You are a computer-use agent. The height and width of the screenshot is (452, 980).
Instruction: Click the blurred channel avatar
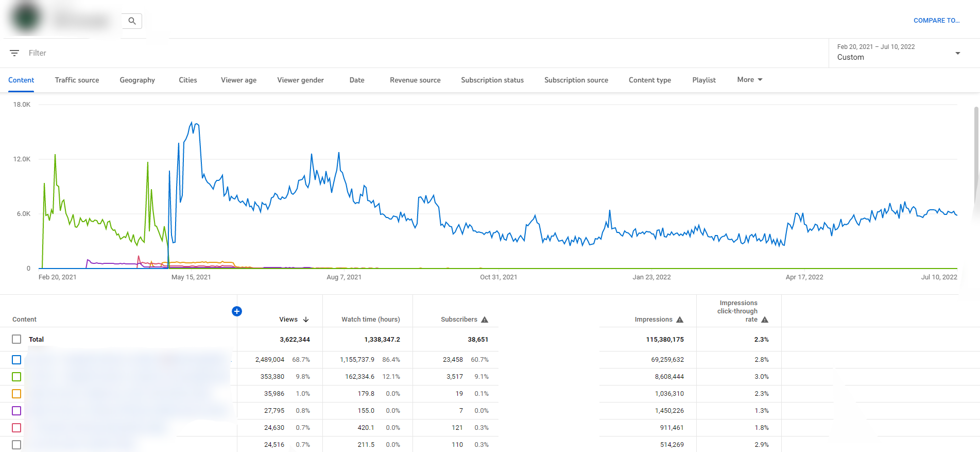tap(26, 17)
